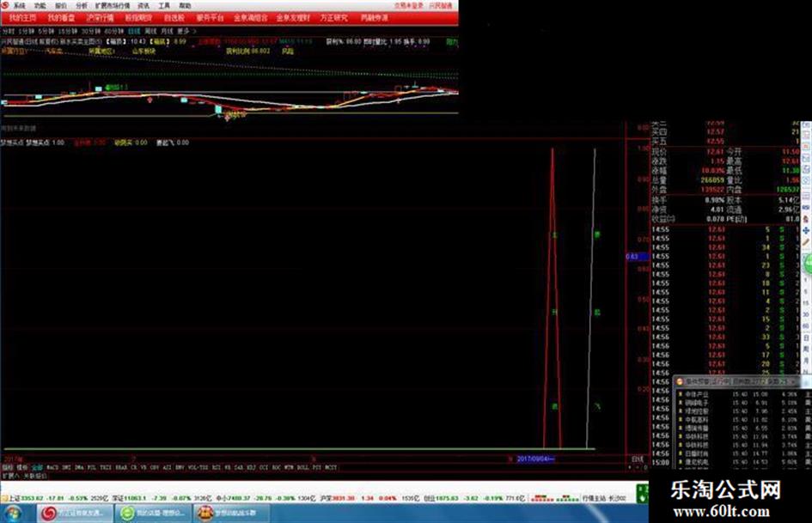
Task: Open the 帮助 menu
Action: point(185,6)
